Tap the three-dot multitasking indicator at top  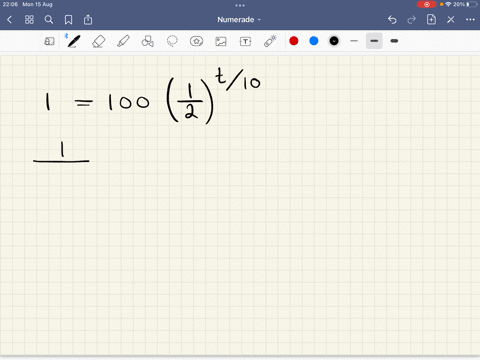coord(240,5)
